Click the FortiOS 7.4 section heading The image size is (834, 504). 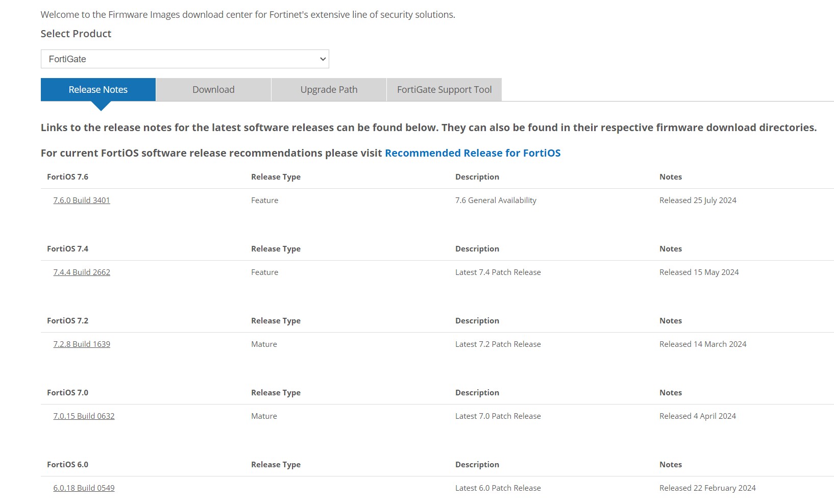67,249
